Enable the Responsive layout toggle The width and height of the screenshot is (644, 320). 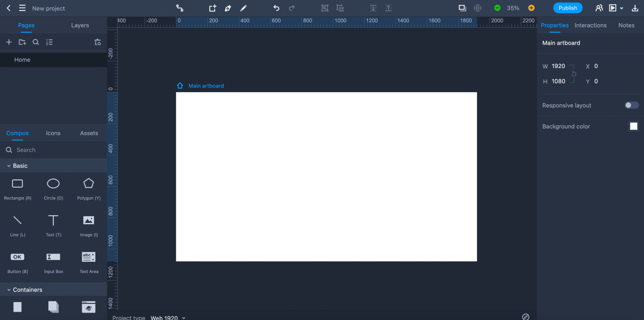coord(631,105)
